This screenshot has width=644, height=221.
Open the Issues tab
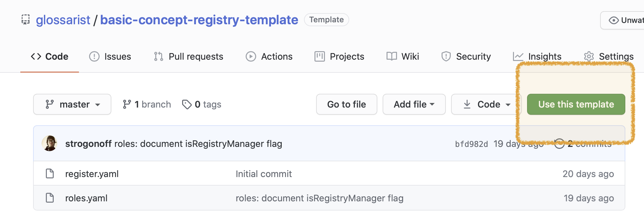tap(110, 56)
